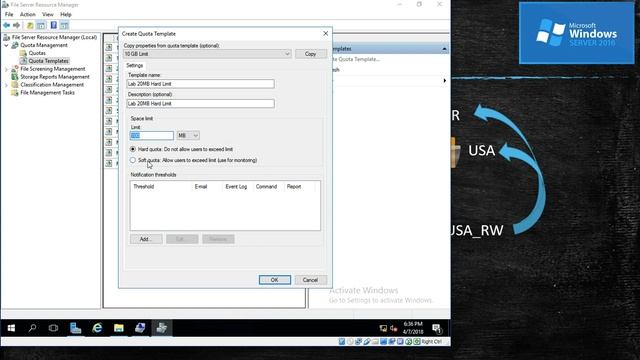Screen dimensions: 640x360
Task: Open the Action menu
Action: tap(28, 14)
